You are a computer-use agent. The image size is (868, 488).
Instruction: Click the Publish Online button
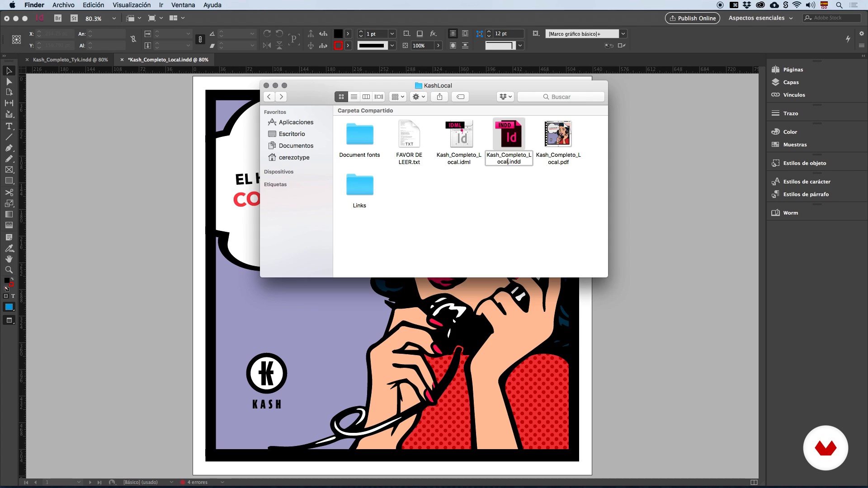point(692,18)
